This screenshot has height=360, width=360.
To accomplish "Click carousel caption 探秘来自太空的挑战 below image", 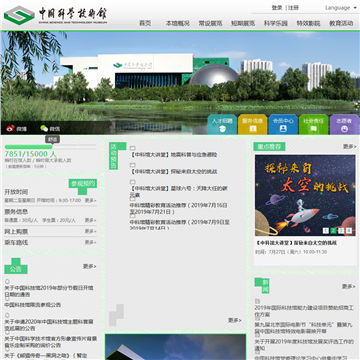I will pyautogui.click(x=296, y=243).
